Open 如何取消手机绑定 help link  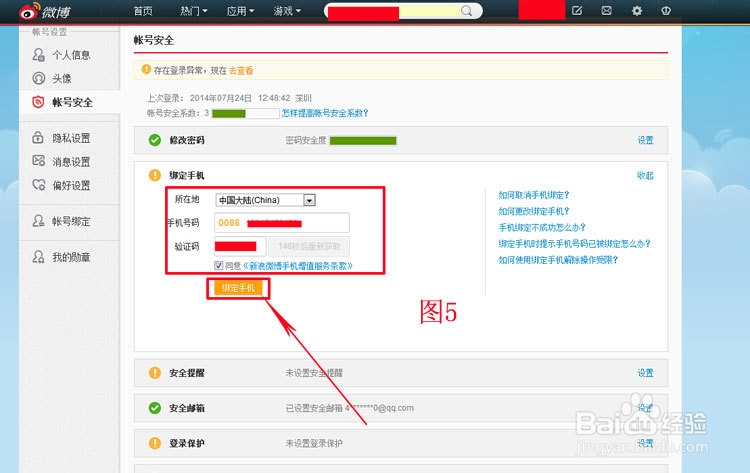[534, 195]
